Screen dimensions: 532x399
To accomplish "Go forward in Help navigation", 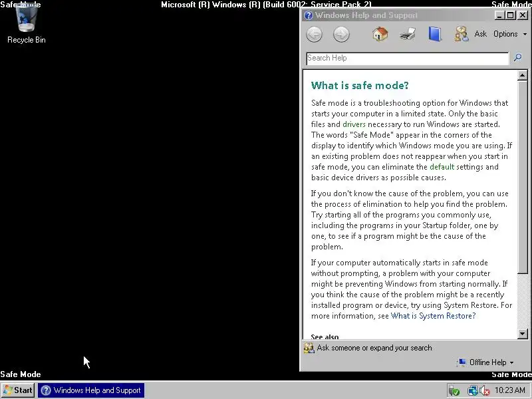I will point(341,35).
